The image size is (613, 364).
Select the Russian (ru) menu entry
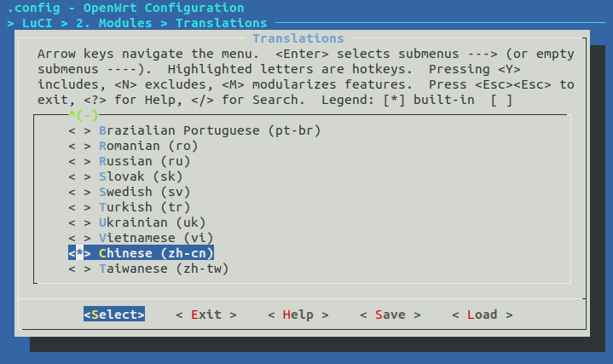(144, 161)
